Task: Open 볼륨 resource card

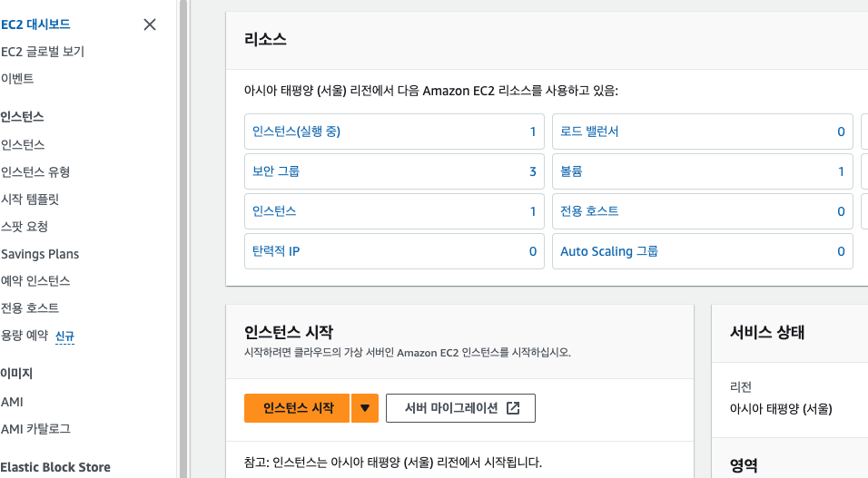Action: tap(703, 171)
